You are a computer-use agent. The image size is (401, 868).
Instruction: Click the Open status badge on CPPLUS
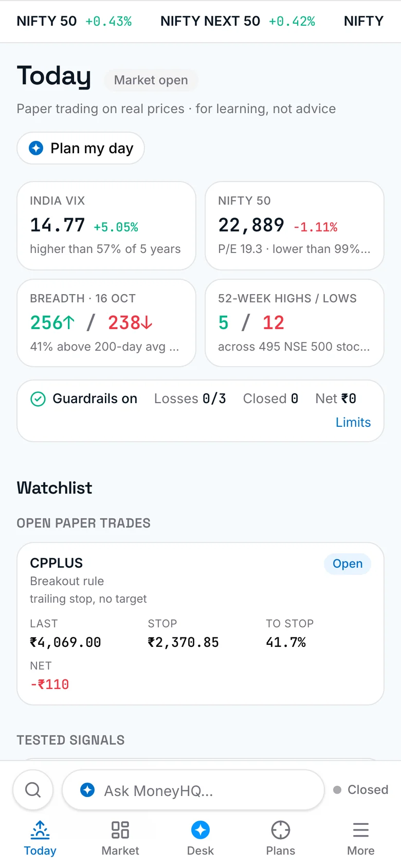coord(348,564)
